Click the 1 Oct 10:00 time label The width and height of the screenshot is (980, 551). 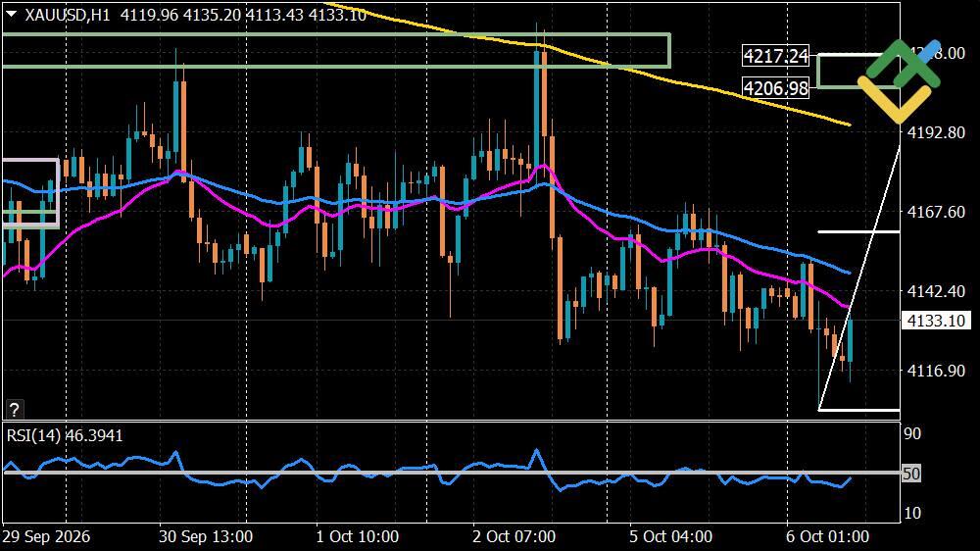(x=357, y=536)
